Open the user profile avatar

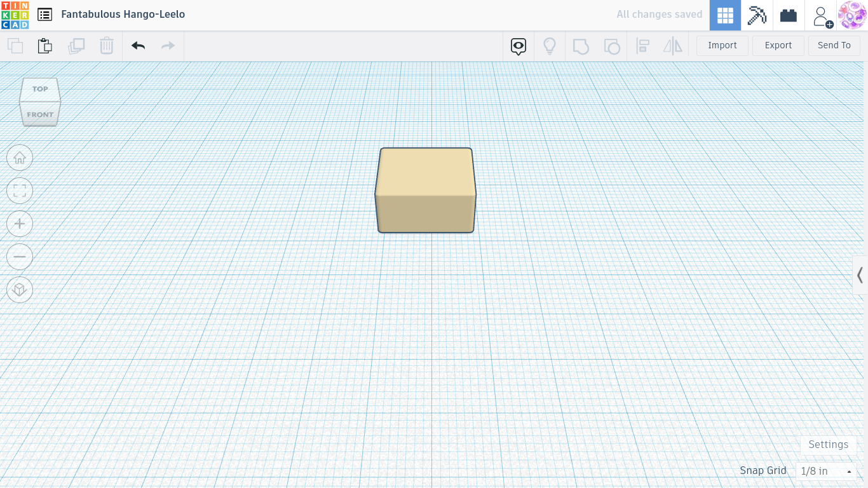(x=852, y=15)
